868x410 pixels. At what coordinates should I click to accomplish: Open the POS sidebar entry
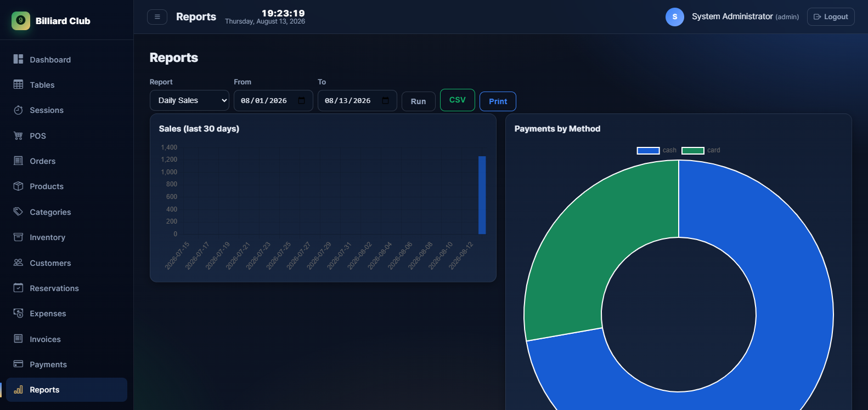tap(66, 135)
